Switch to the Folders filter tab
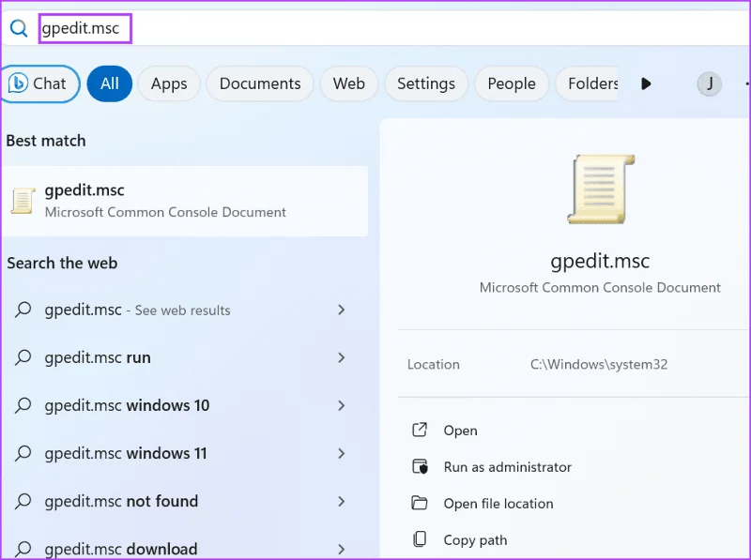 (588, 83)
